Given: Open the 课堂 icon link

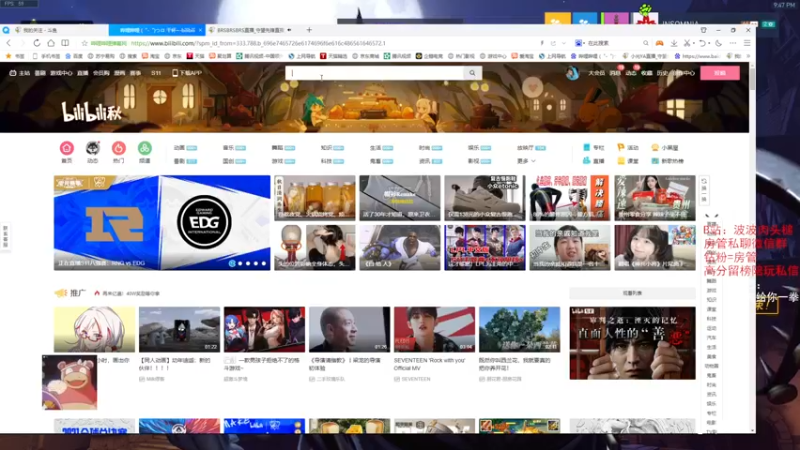Looking at the screenshot, I should tap(628, 161).
